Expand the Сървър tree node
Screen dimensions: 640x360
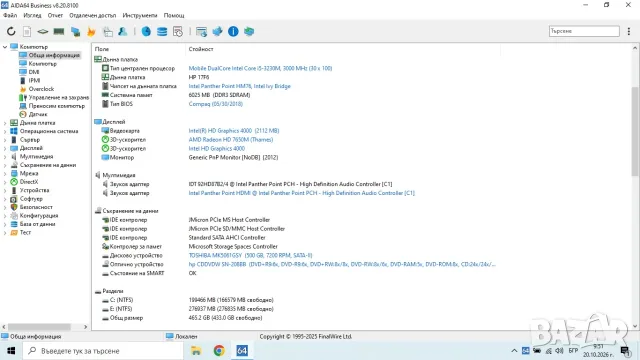5,140
